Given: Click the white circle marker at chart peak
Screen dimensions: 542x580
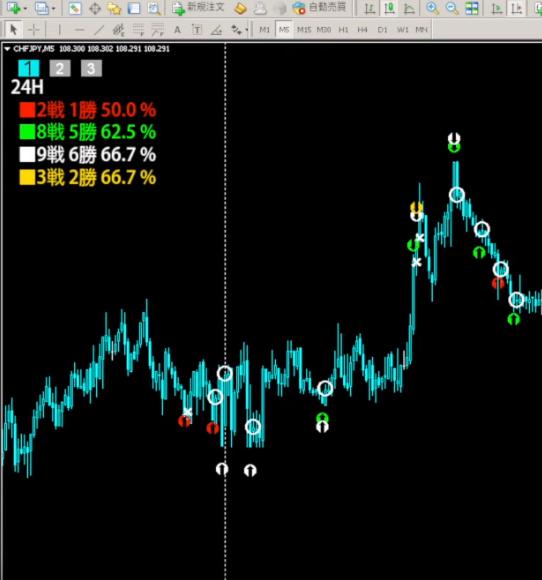Looking at the screenshot, I should pyautogui.click(x=457, y=195).
